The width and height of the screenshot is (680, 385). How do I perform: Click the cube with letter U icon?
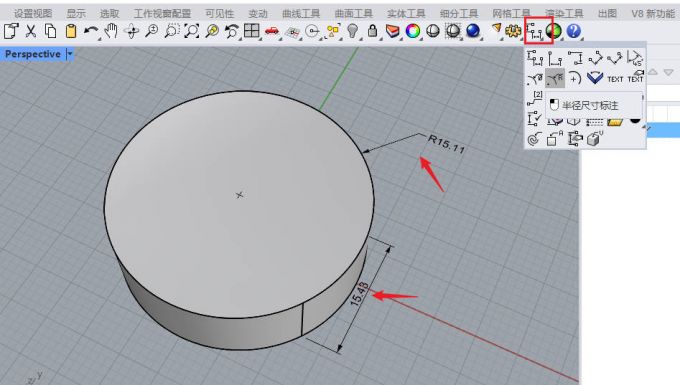pos(595,139)
